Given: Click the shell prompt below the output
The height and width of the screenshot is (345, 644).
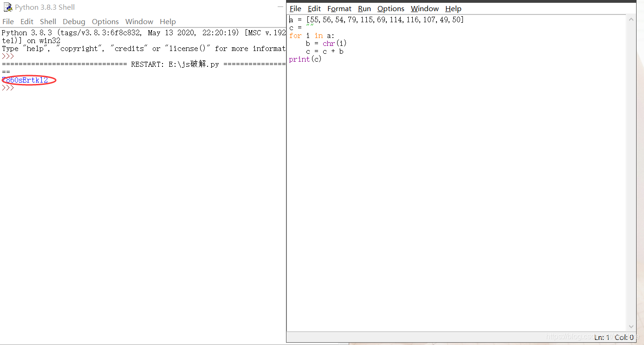Looking at the screenshot, I should click(x=8, y=88).
